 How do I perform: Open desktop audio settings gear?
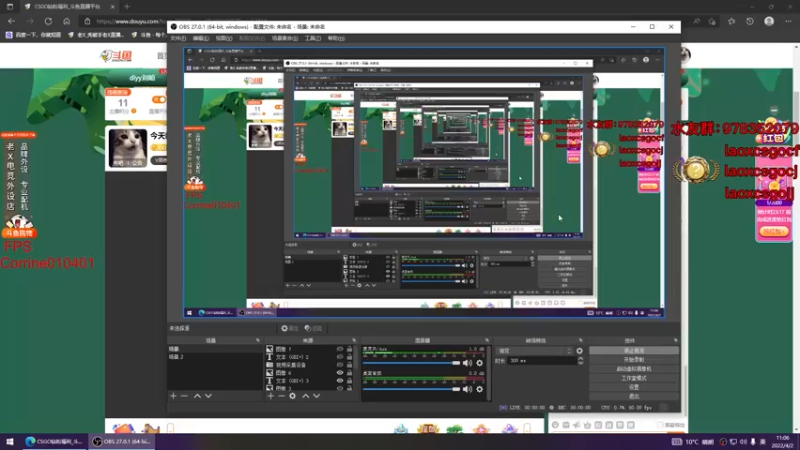point(480,389)
